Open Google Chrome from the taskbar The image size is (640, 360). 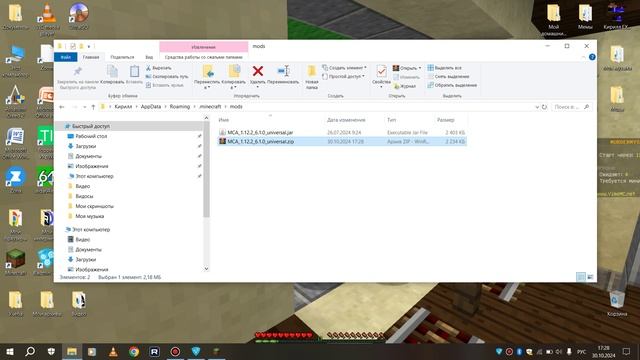(133, 351)
